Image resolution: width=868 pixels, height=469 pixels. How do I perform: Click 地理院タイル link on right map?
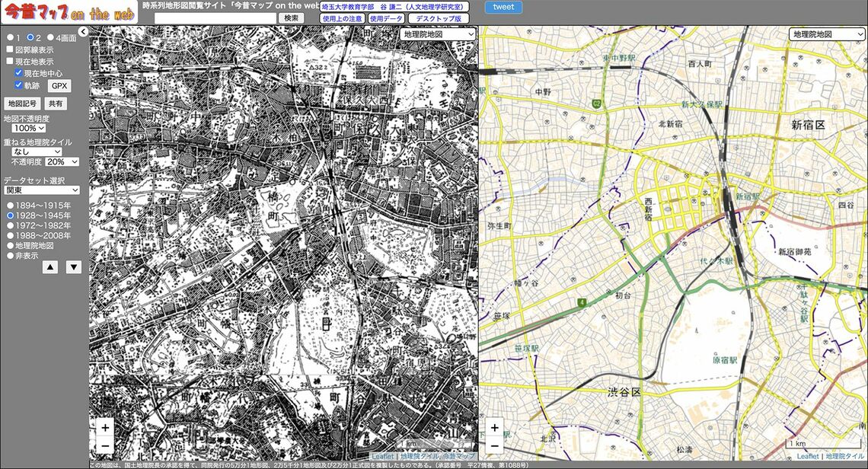coord(844,456)
